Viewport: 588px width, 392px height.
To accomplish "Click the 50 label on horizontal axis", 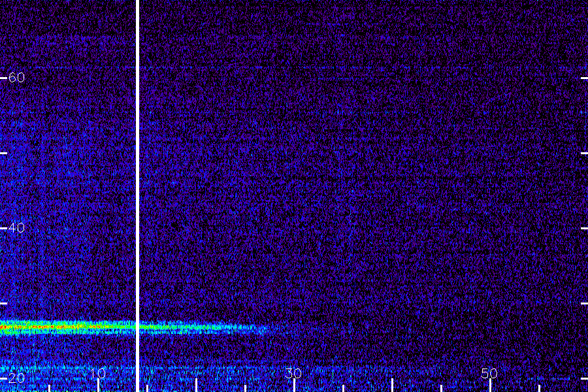I will click(489, 373).
